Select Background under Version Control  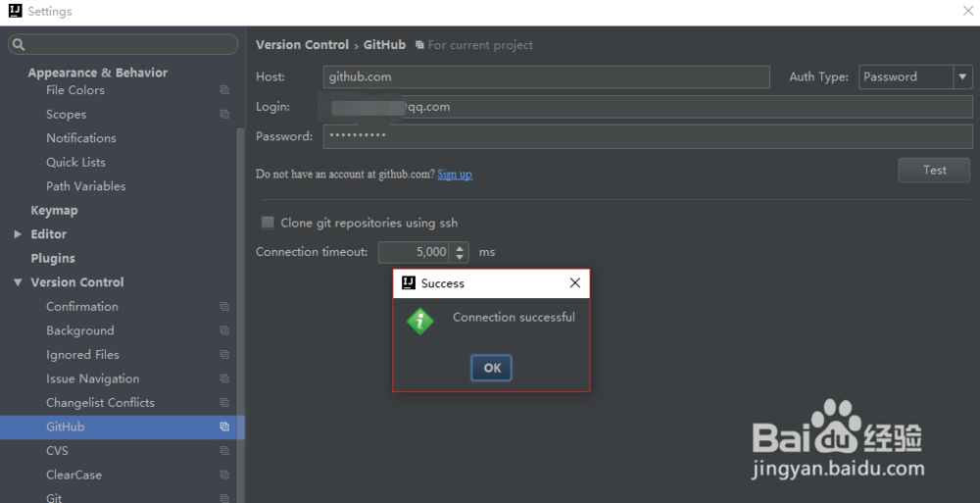pyautogui.click(x=80, y=330)
